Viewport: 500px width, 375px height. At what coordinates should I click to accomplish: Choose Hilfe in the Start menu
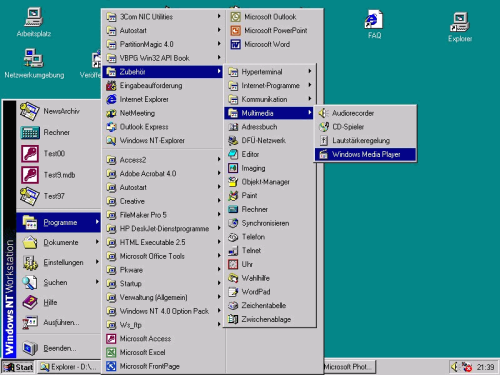click(58, 302)
